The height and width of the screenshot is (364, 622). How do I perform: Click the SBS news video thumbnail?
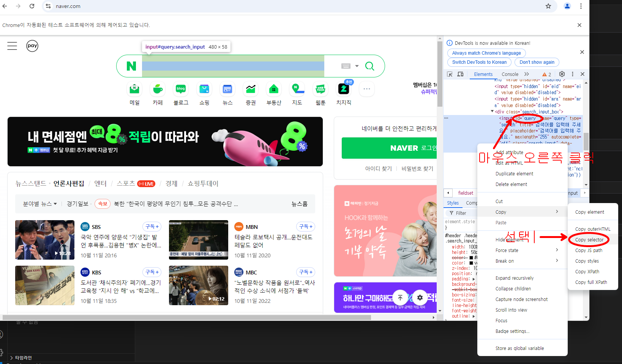[45, 240]
